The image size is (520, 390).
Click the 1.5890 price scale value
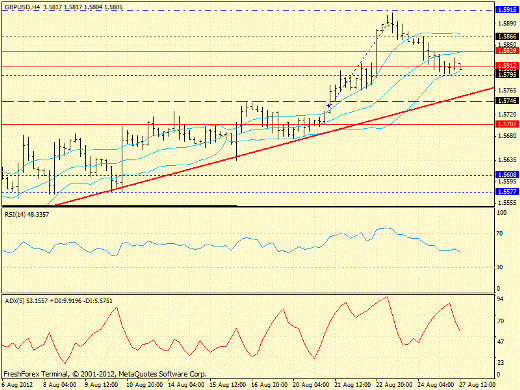pos(507,24)
